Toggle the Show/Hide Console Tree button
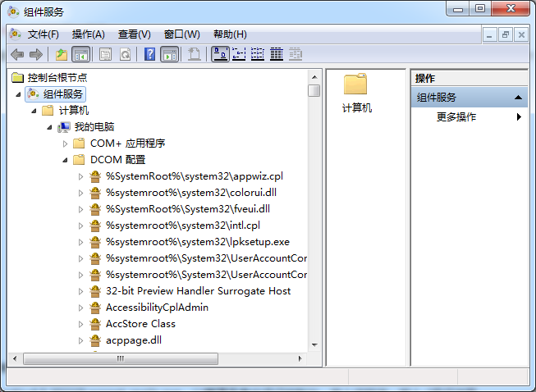Viewport: 536px width, 392px height. [x=81, y=54]
